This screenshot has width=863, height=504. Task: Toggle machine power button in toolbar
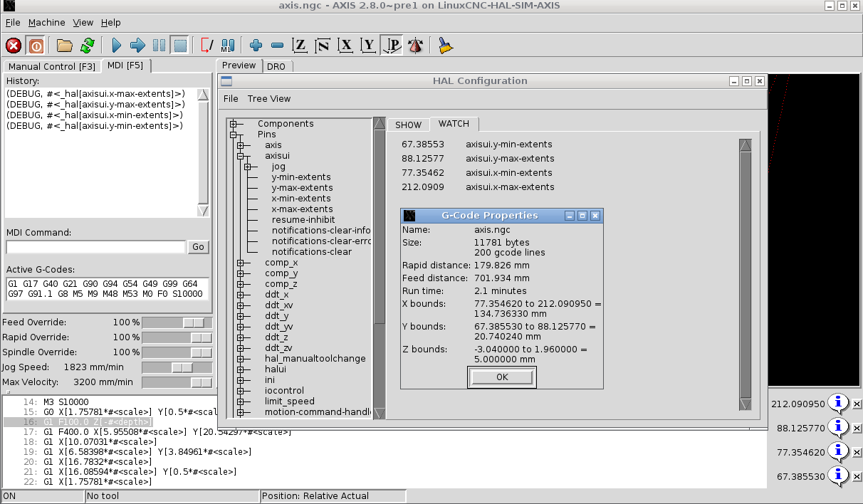(x=36, y=46)
